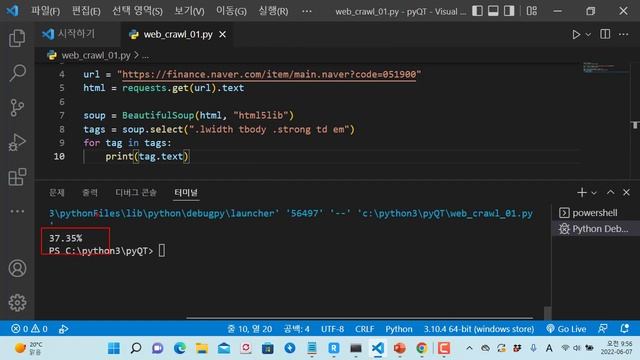The width and height of the screenshot is (640, 360).
Task: Close the web_crawl_01.py tab
Action: tap(222, 35)
